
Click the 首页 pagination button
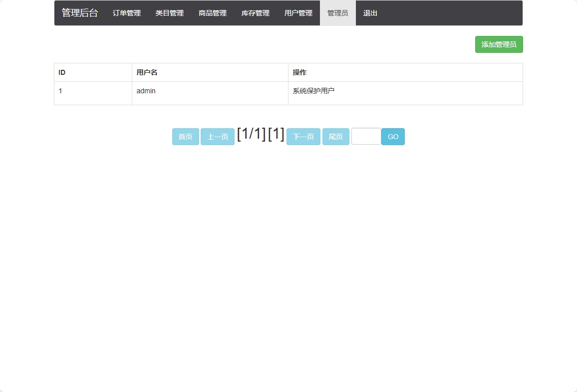[x=185, y=136]
